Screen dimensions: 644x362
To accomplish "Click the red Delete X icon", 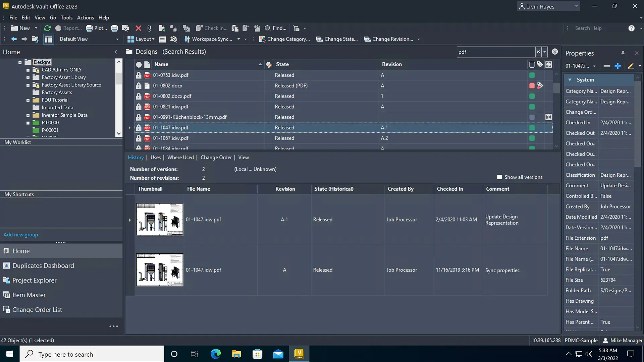I will pos(138,28).
